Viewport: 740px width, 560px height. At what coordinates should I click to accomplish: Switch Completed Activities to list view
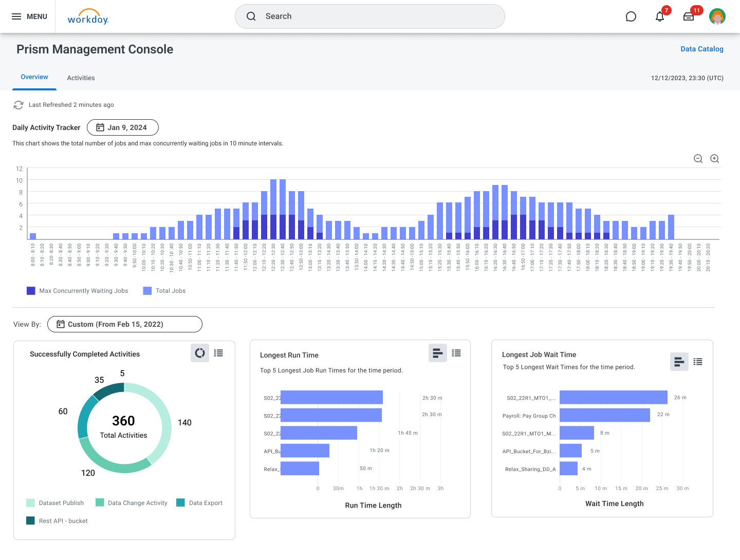(218, 353)
